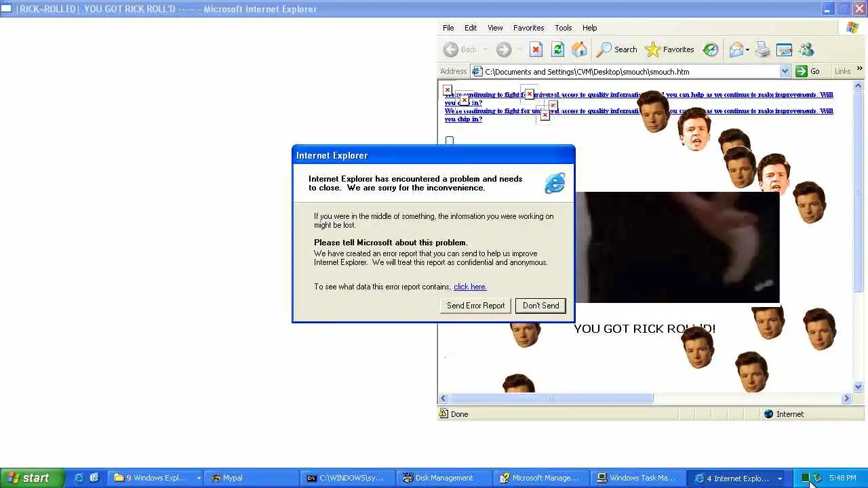Click the Refresh page toolbar icon
Viewport: 868px width, 488px height.
click(557, 49)
